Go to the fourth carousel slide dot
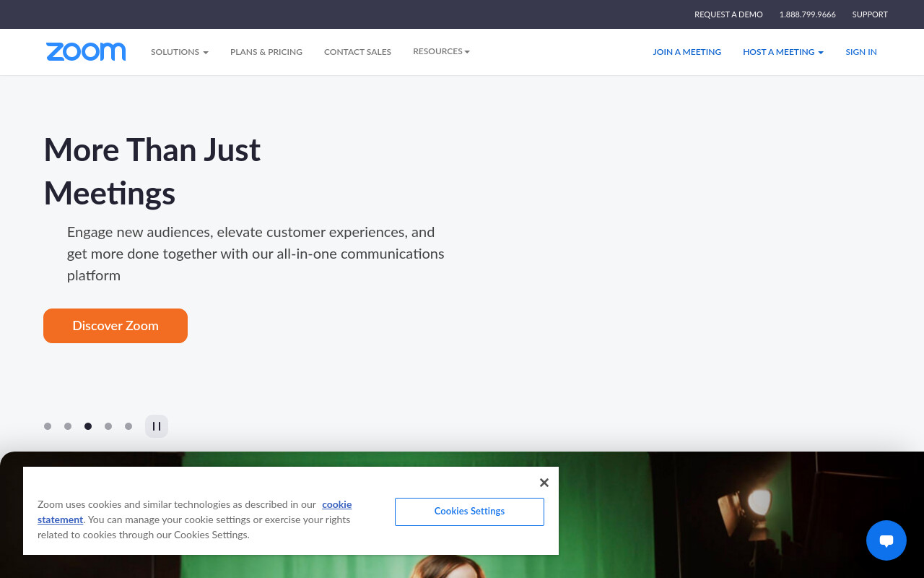 [108, 426]
